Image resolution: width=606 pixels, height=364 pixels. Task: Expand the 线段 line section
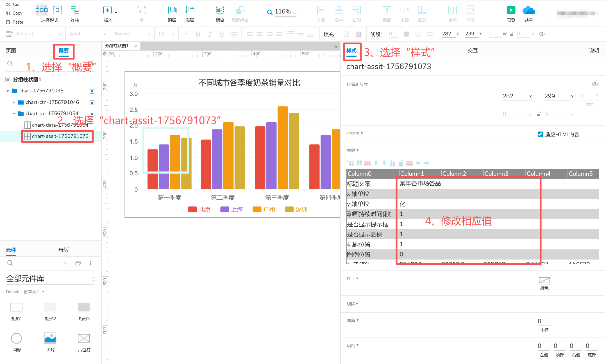tap(352, 304)
